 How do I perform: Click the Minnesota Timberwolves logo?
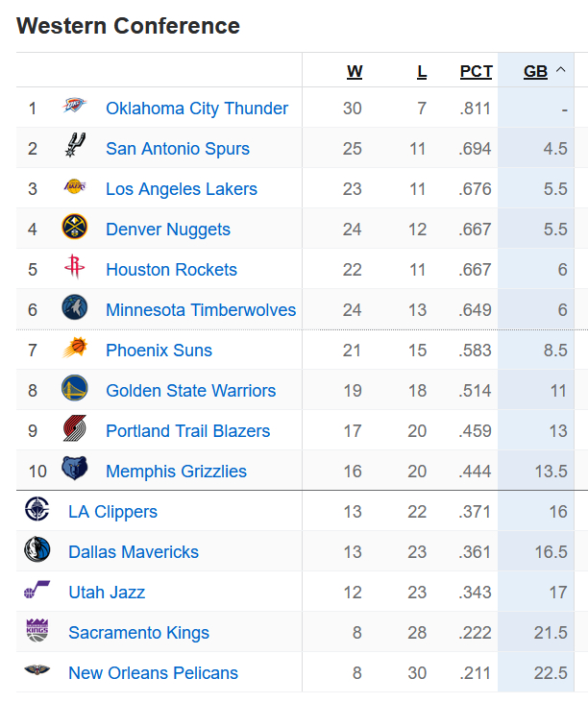pyautogui.click(x=75, y=309)
